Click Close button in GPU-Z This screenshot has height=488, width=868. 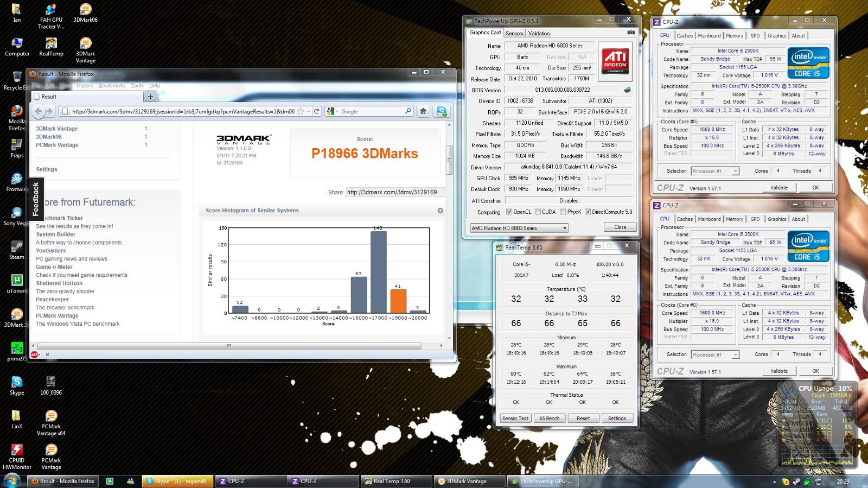point(620,227)
